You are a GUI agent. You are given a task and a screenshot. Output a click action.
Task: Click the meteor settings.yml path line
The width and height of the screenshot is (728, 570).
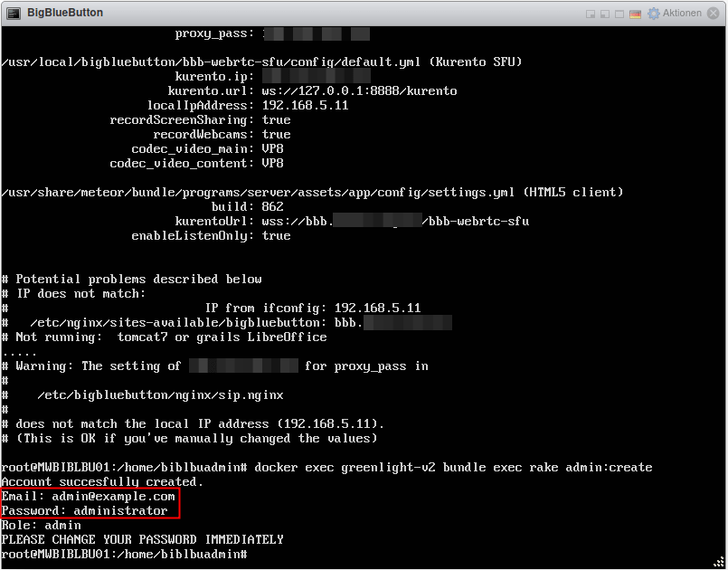click(x=313, y=193)
